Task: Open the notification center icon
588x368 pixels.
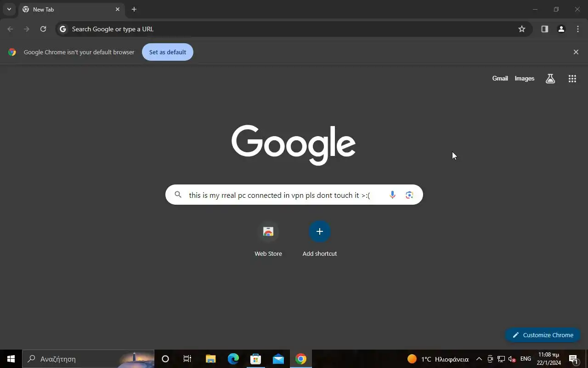Action: pyautogui.click(x=573, y=359)
